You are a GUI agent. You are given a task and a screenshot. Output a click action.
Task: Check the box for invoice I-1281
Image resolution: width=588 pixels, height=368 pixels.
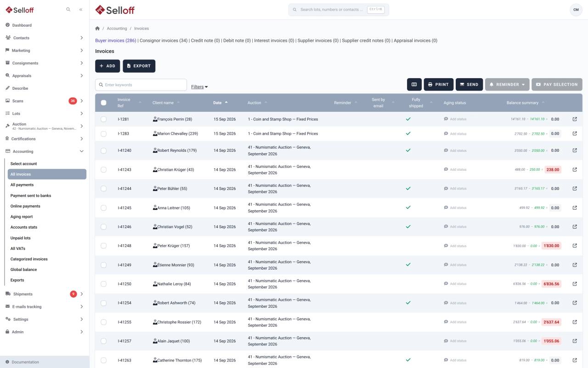click(x=103, y=119)
